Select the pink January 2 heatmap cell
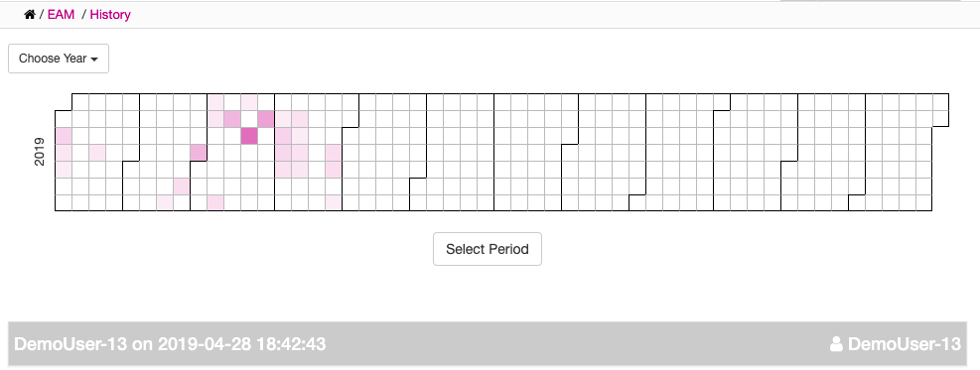This screenshot has height=370, width=980. coord(64,135)
